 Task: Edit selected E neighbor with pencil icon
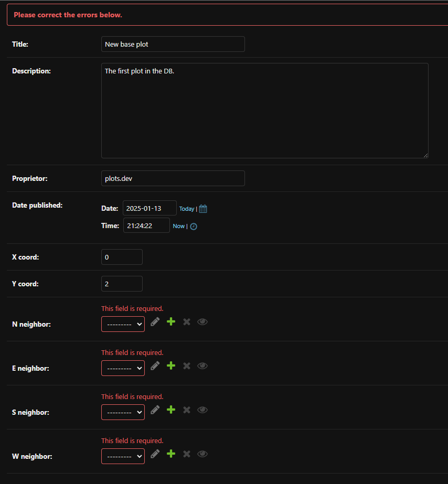coord(155,366)
